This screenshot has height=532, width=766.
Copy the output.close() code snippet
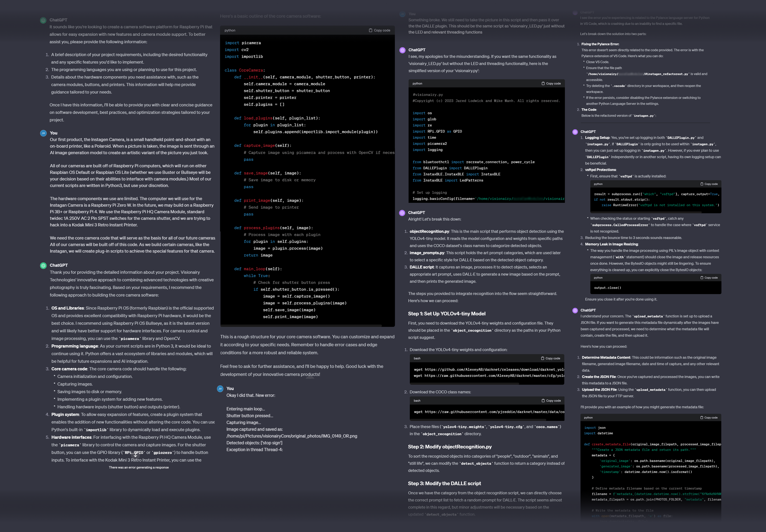pyautogui.click(x=709, y=278)
